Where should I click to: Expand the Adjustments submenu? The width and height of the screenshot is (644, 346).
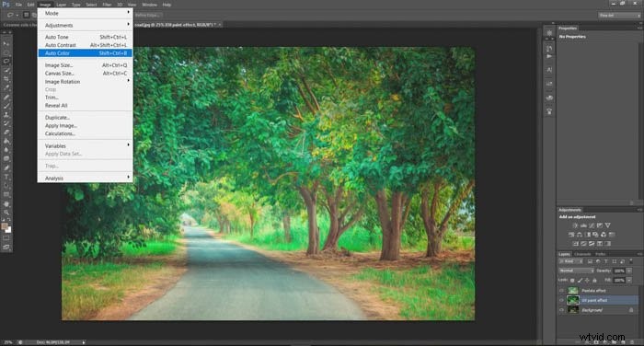click(85, 25)
